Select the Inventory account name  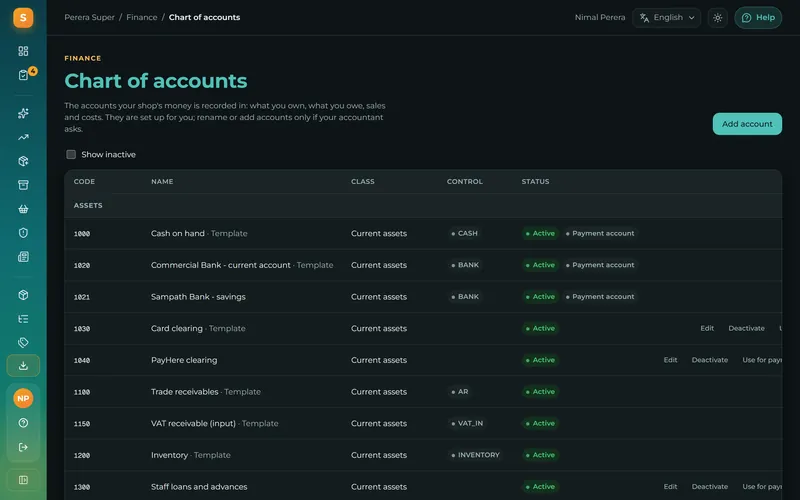169,455
